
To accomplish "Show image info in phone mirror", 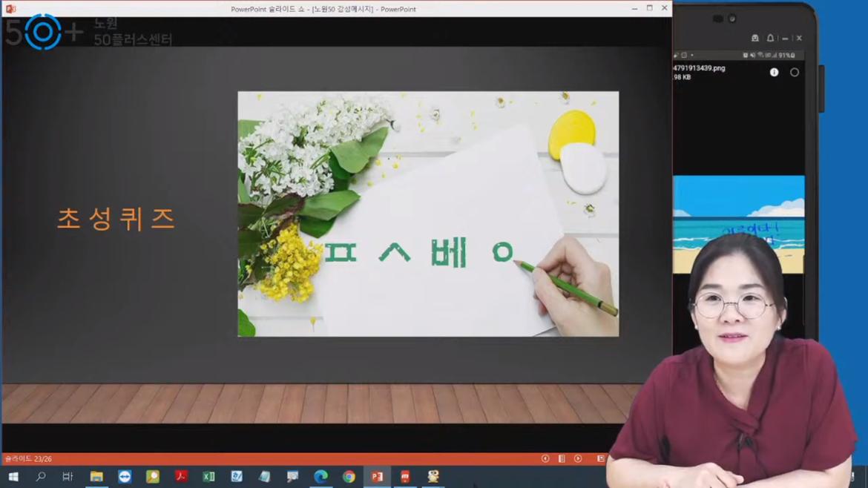I will point(774,73).
